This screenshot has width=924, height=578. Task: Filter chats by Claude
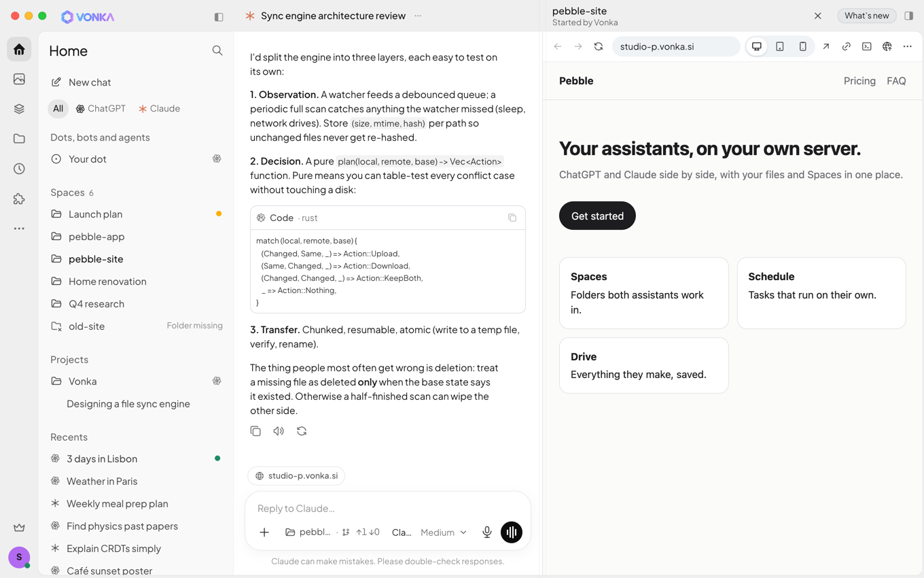160,109
